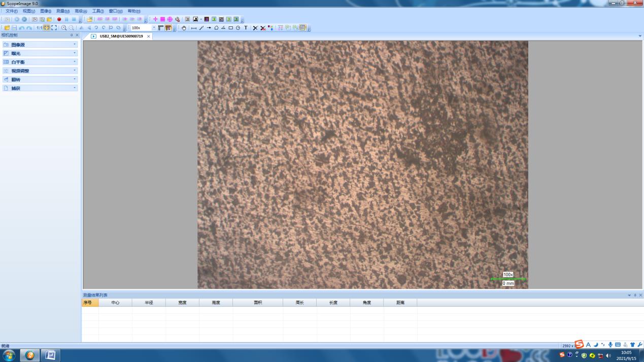
Task: Click the 序号 column header
Action: click(90, 303)
